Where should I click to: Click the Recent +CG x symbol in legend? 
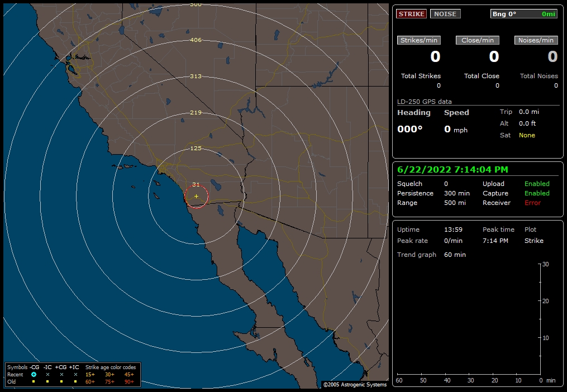coord(61,375)
